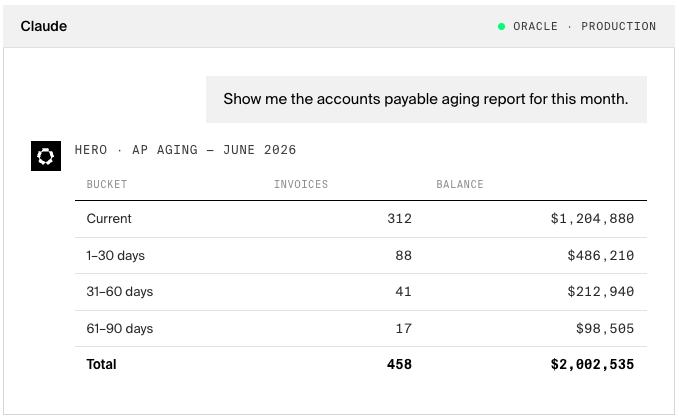Image resolution: width=679 pixels, height=419 pixels.
Task: Click the $2,002,535 total balance
Action: pos(592,364)
